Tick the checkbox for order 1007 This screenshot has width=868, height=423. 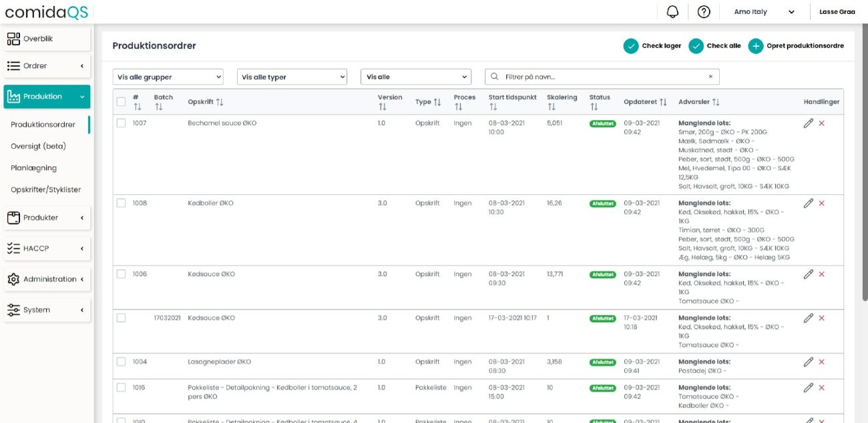(121, 123)
